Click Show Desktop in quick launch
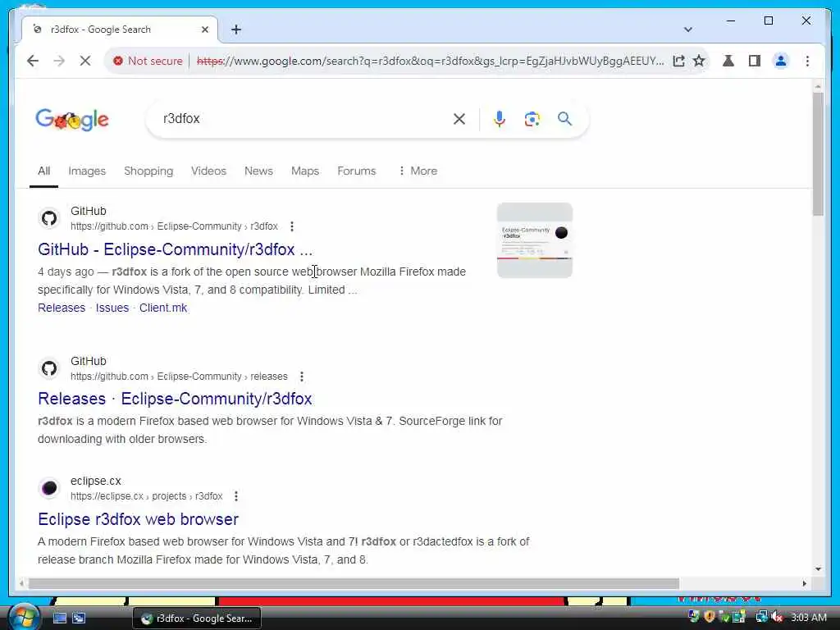 tap(59, 619)
